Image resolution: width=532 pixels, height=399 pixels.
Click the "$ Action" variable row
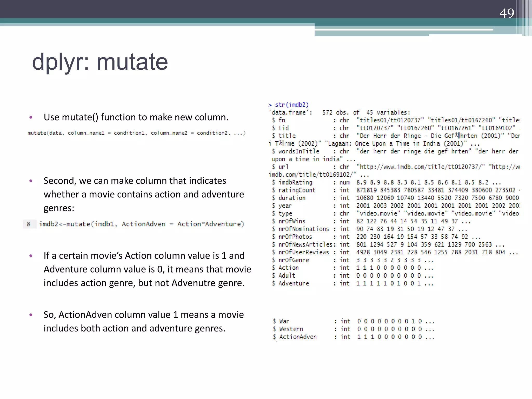click(353, 268)
